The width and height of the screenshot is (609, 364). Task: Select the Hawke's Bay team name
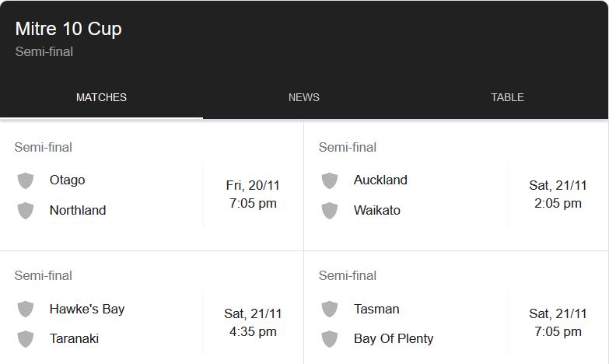point(87,309)
